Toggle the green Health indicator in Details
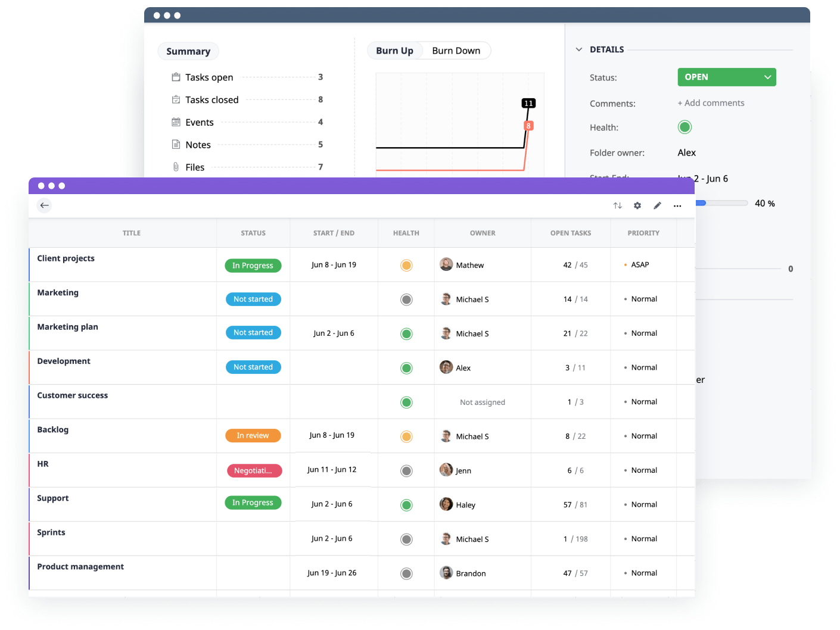Image resolution: width=840 pixels, height=630 pixels. (x=685, y=127)
